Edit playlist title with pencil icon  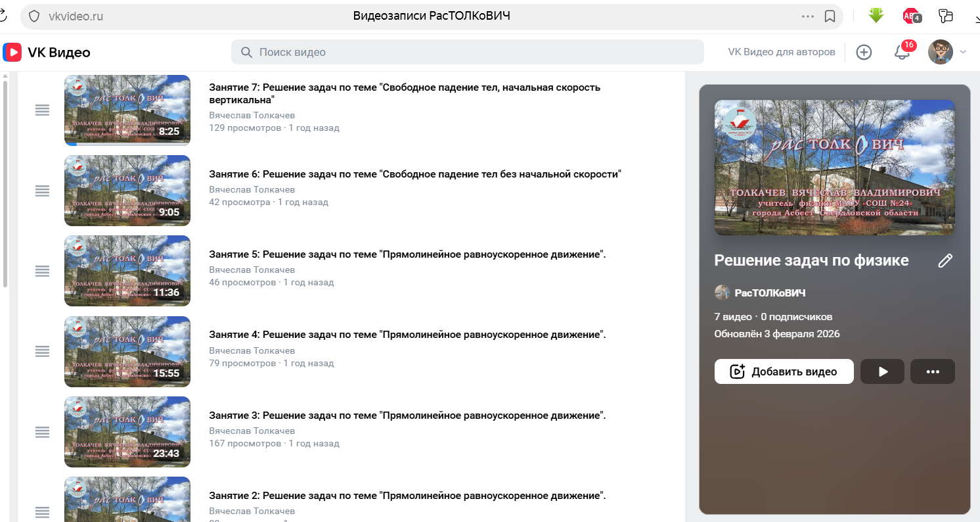pyautogui.click(x=945, y=261)
